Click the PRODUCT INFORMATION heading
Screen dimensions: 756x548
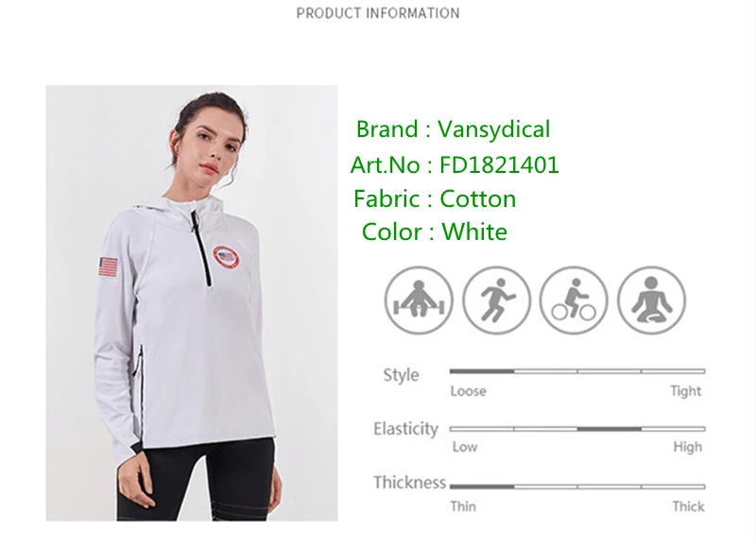(x=378, y=13)
